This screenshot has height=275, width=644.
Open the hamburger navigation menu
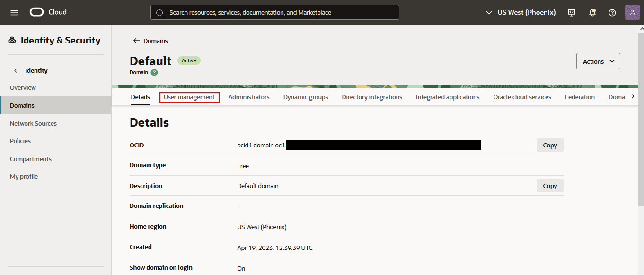click(14, 12)
